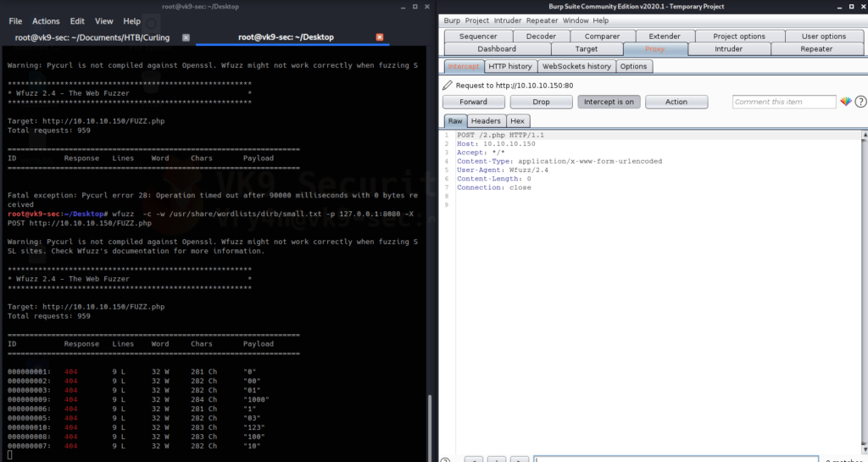868x462 pixels.
Task: Close the ~/Desktop terminal tab
Action: tap(380, 37)
